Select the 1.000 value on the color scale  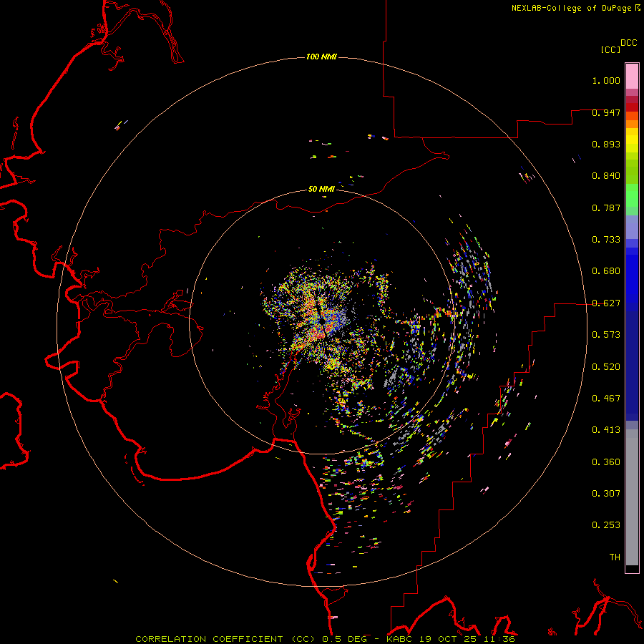coord(606,80)
